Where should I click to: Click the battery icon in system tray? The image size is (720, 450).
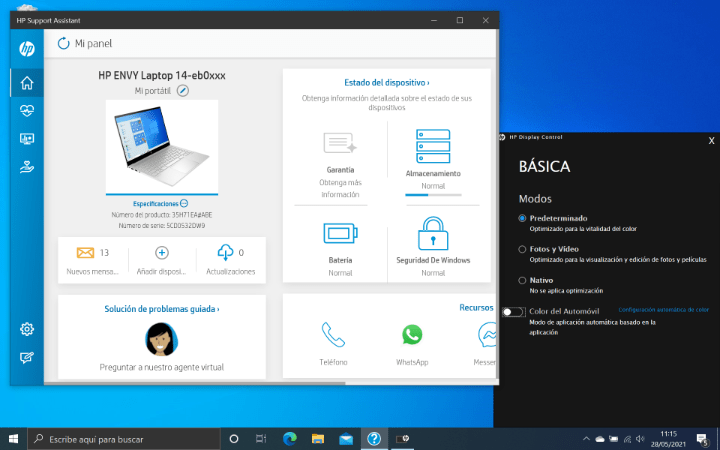point(613,439)
